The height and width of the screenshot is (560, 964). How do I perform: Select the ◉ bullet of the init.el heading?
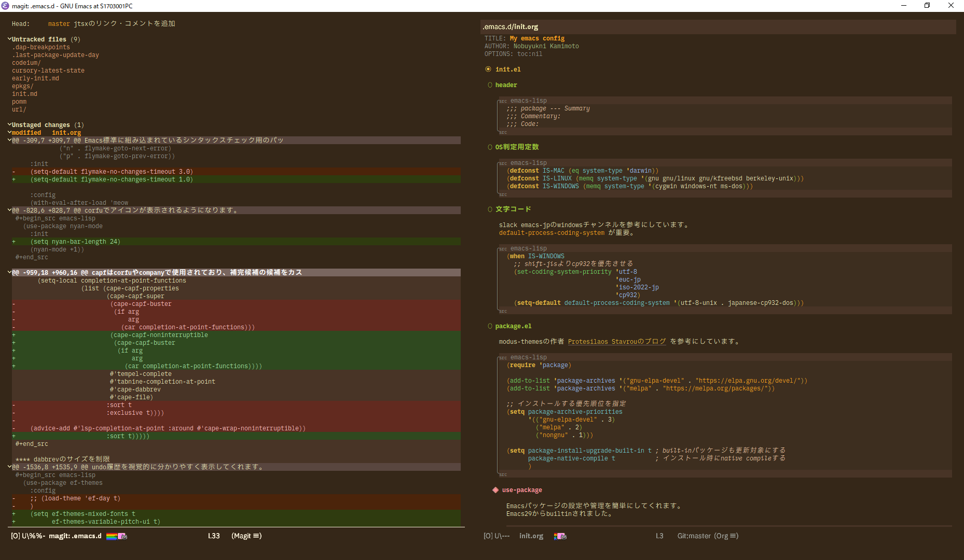pos(488,68)
